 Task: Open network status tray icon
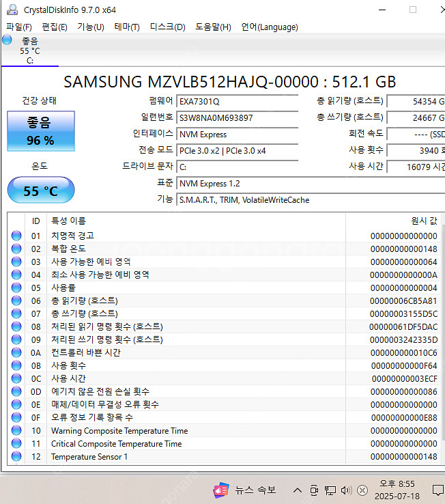330,490
